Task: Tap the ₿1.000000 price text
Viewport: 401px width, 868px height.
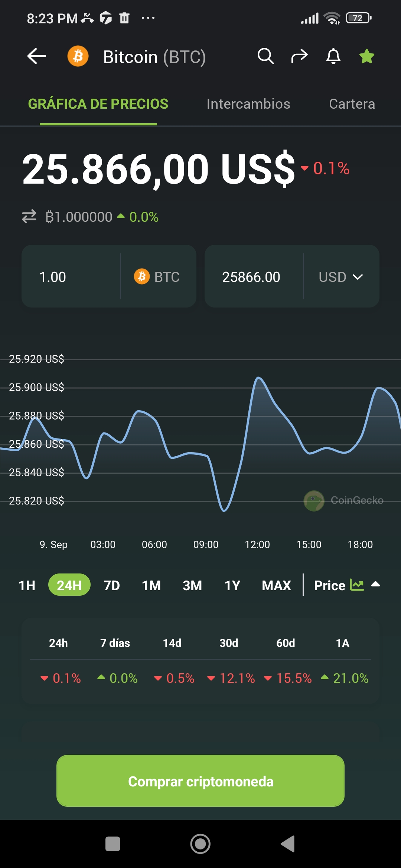Action: point(79,217)
